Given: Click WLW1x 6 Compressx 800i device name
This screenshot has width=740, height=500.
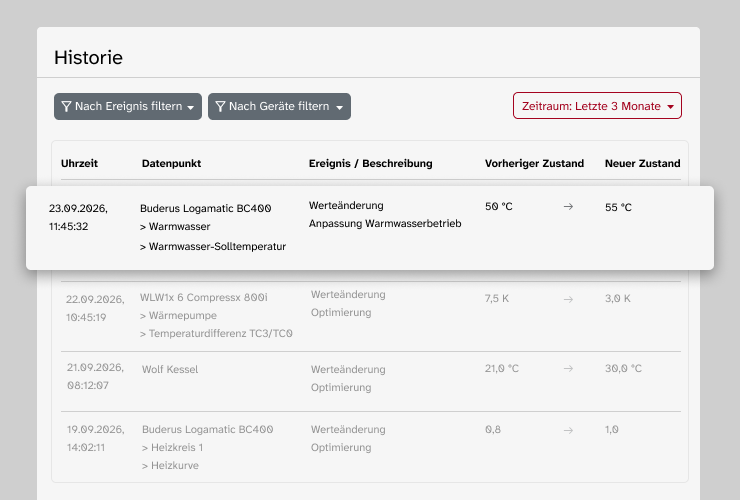Looking at the screenshot, I should click(x=203, y=297).
